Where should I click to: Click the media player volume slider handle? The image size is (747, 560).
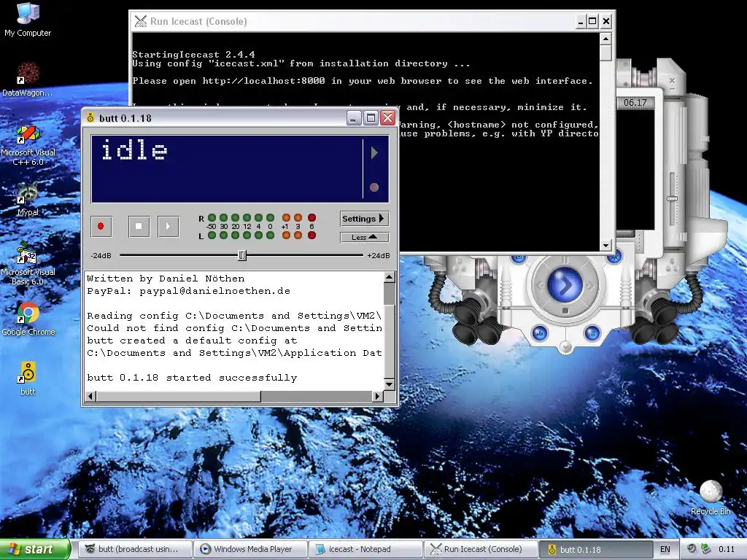point(672,198)
